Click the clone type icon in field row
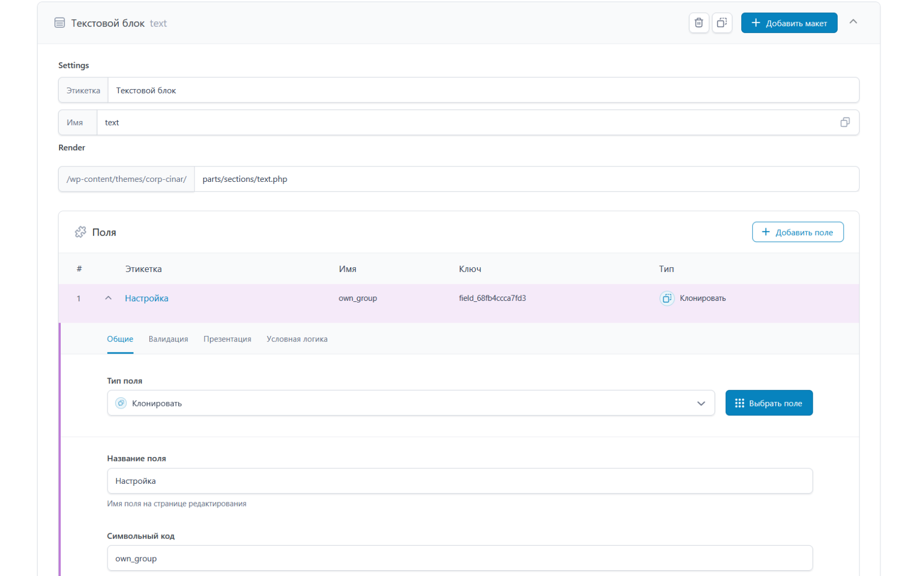The width and height of the screenshot is (924, 576). (667, 298)
